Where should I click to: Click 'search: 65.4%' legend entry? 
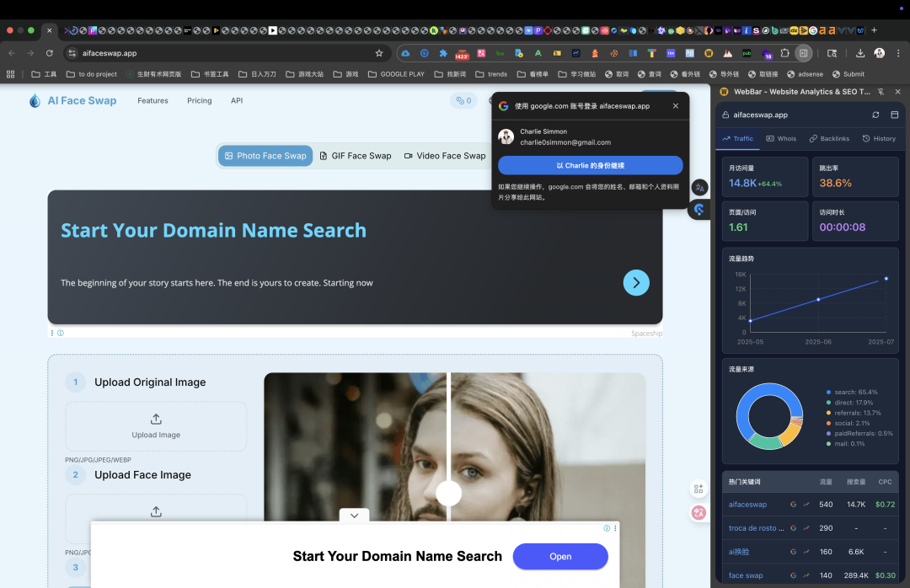click(x=851, y=393)
